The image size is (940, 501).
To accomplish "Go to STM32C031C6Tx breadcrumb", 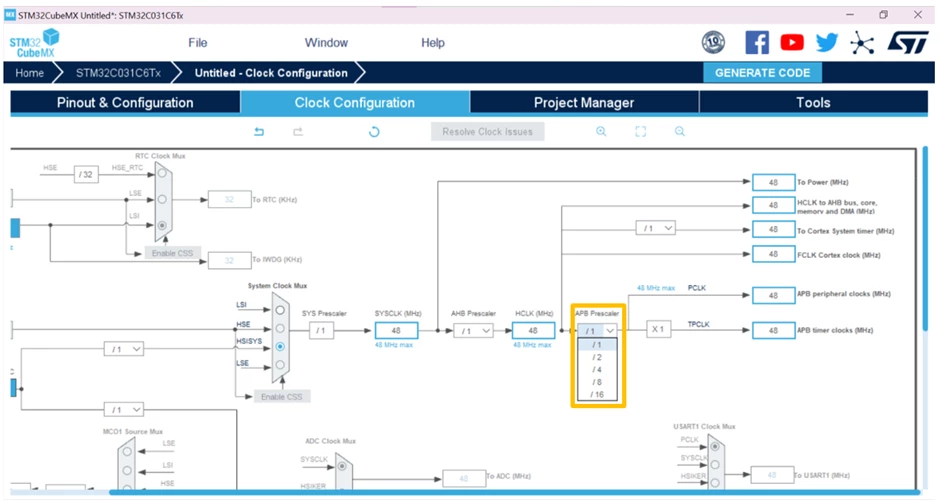I will point(118,73).
